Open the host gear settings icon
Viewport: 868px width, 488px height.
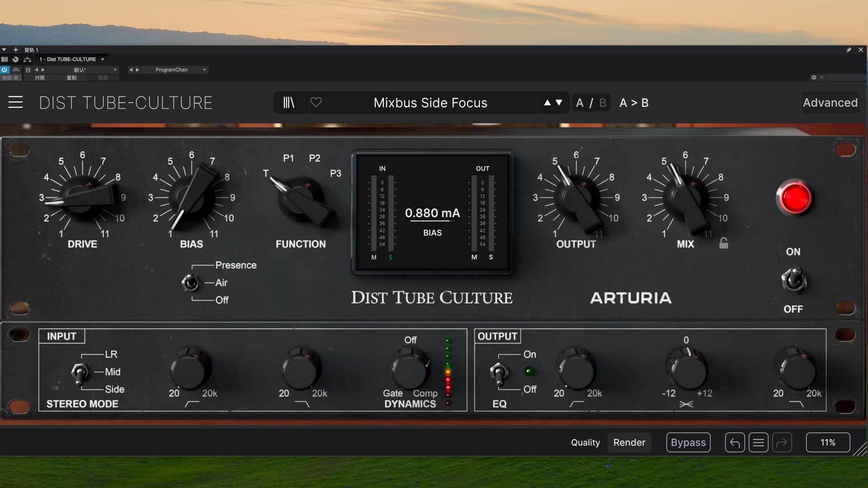pyautogui.click(x=814, y=78)
